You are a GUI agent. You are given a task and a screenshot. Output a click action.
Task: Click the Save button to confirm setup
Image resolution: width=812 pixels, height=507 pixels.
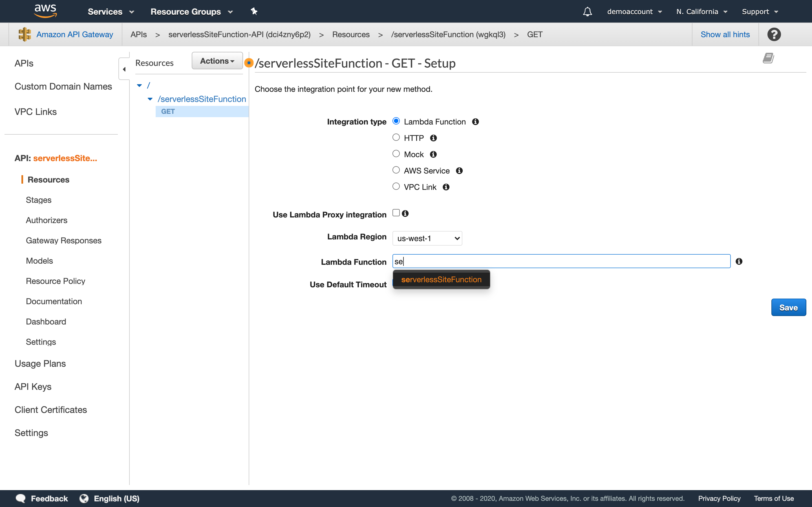(x=789, y=307)
